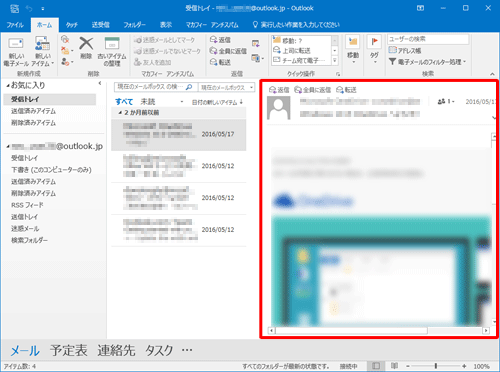Image resolution: width=500 pixels, height=372 pixels.
Task: Click the undo arrow in the title bar
Action: (29, 8)
